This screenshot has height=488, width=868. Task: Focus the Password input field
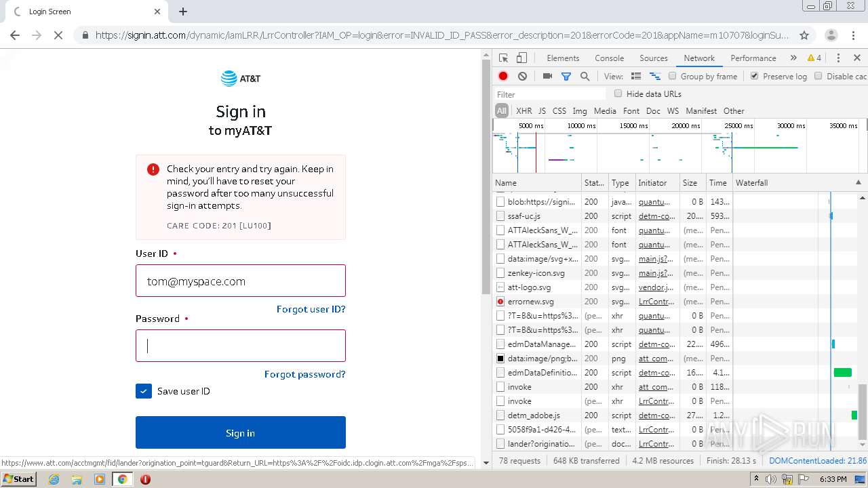point(241,346)
